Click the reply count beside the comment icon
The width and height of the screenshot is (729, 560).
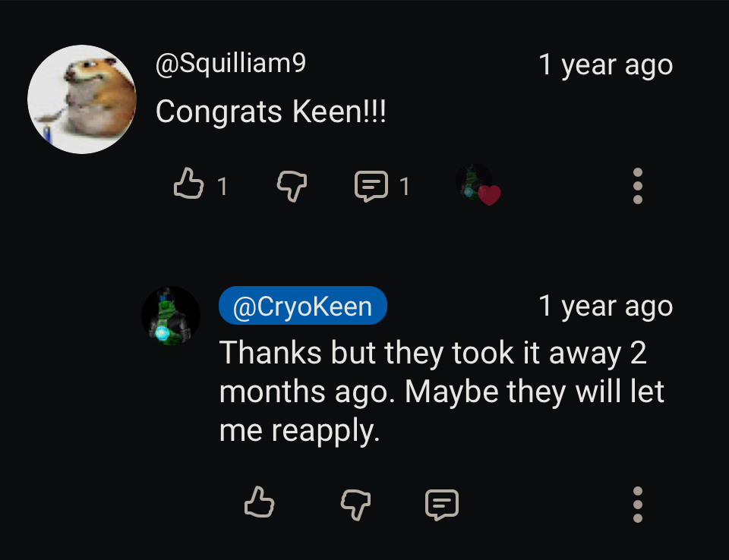(405, 186)
